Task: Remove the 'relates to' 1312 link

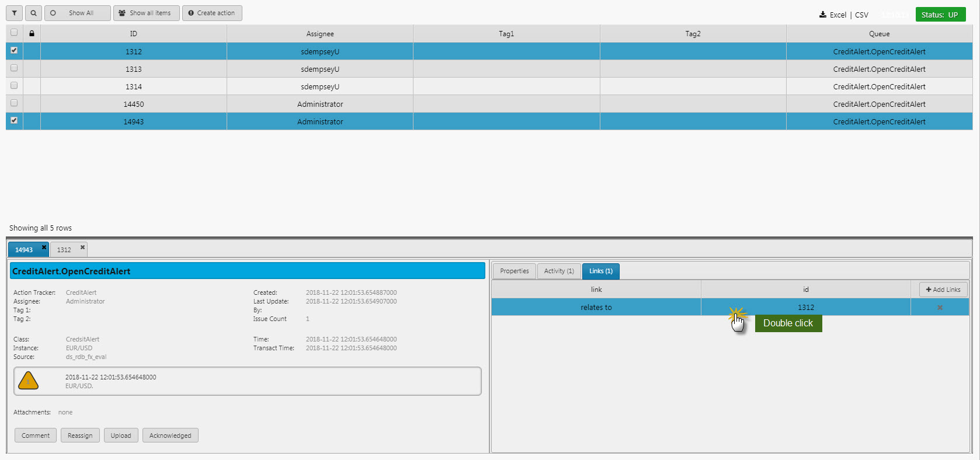Action: [940, 308]
